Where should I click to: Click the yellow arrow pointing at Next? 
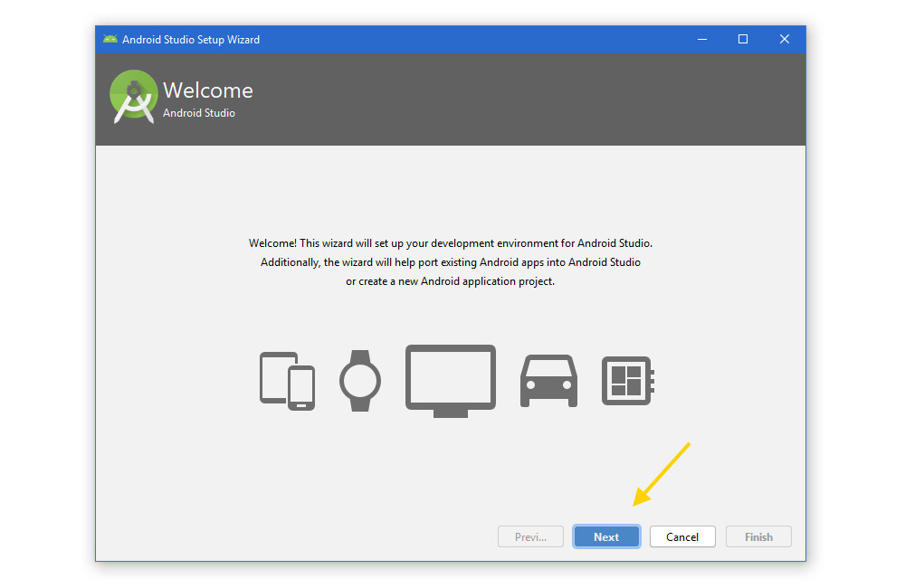[661, 475]
